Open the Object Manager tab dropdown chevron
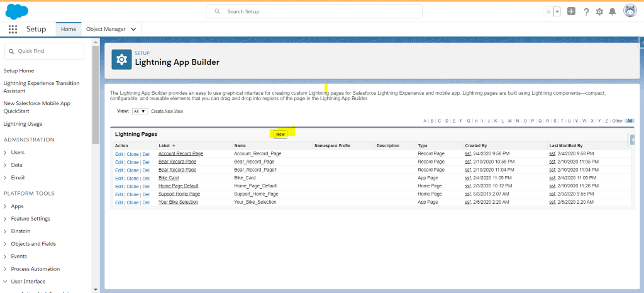Viewport: 644px width, 293px height. pyautogui.click(x=133, y=29)
